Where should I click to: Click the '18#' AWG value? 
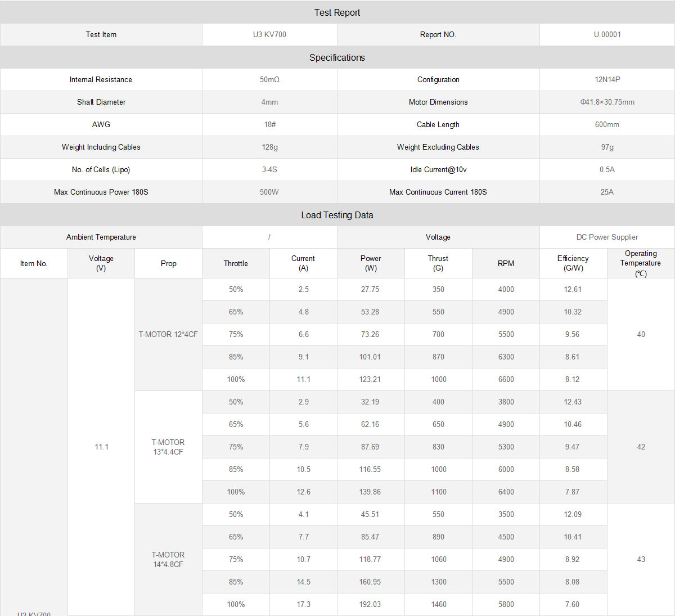[x=270, y=124]
